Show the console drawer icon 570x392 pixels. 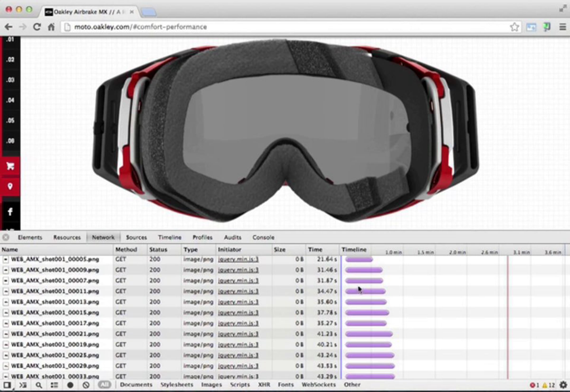pyautogui.click(x=23, y=385)
